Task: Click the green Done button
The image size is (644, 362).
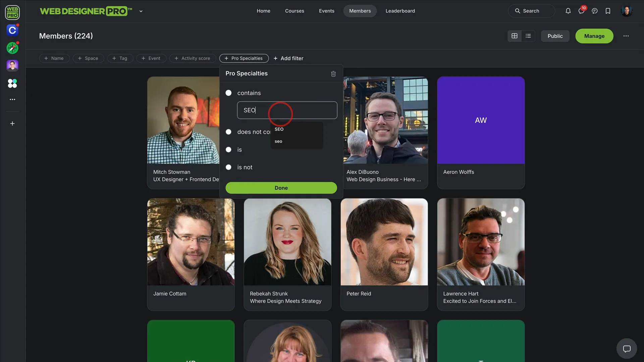Action: click(x=281, y=188)
